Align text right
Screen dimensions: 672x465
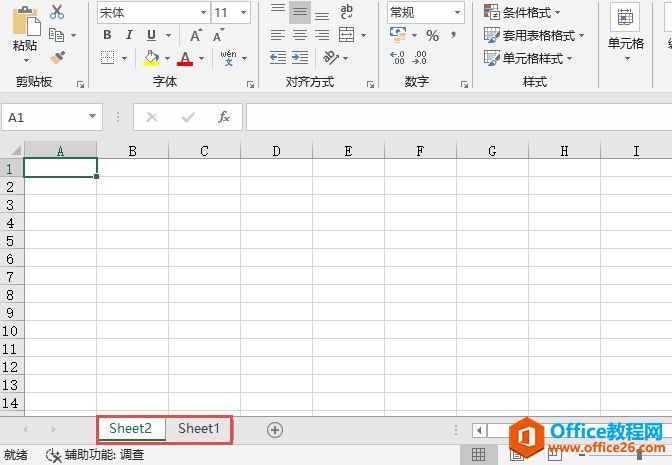click(322, 35)
